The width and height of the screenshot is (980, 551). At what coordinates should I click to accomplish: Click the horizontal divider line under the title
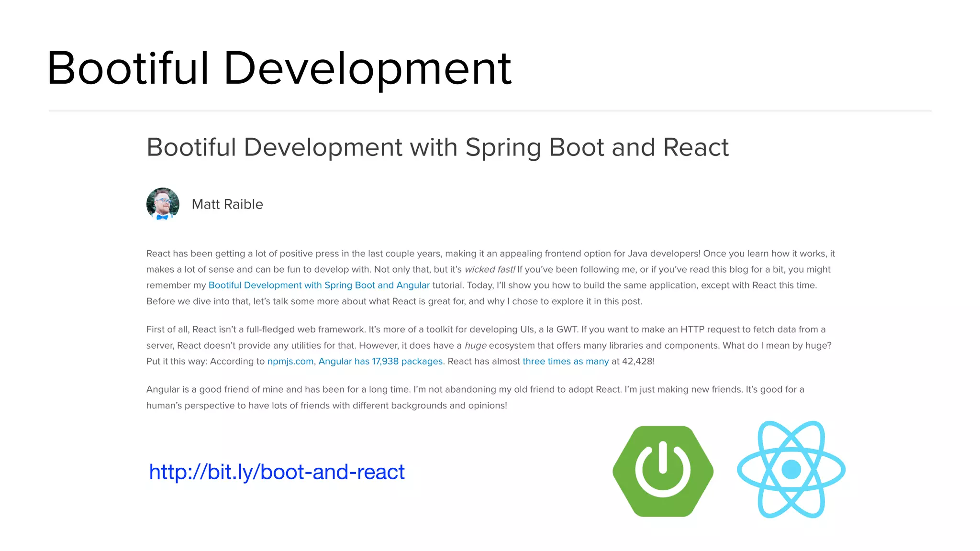[x=490, y=111]
